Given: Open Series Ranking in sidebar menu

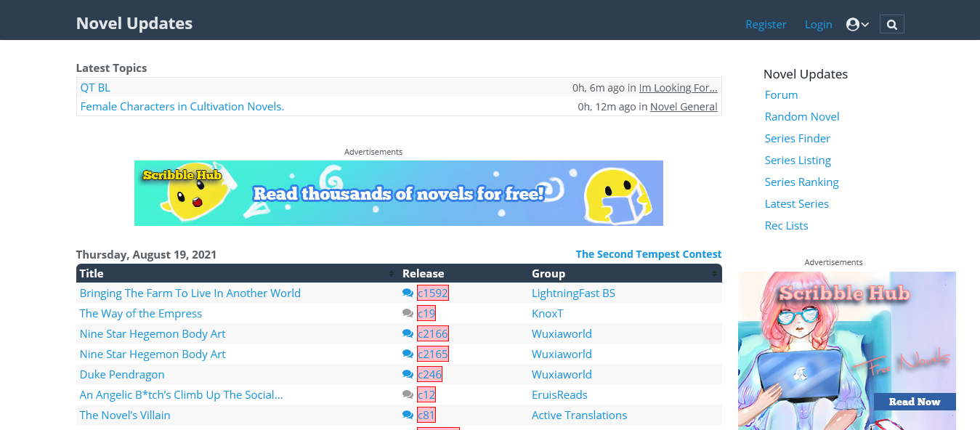Looking at the screenshot, I should coord(802,182).
